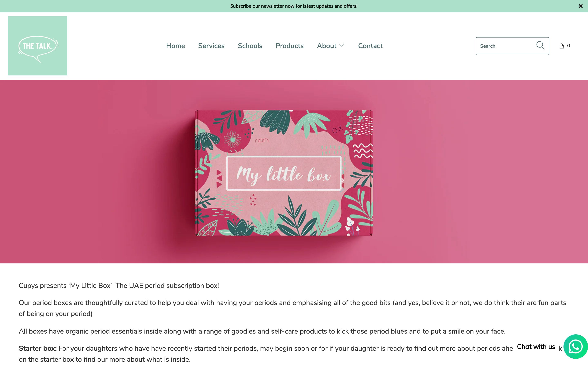Open the shopping bag cart icon

[561, 46]
